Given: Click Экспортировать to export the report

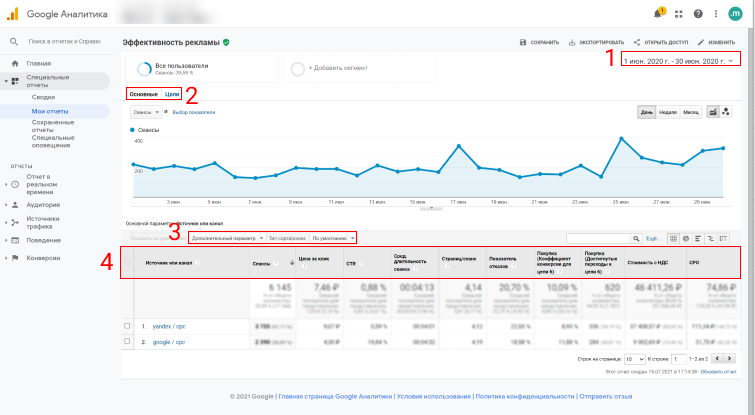Looking at the screenshot, I should (x=596, y=43).
